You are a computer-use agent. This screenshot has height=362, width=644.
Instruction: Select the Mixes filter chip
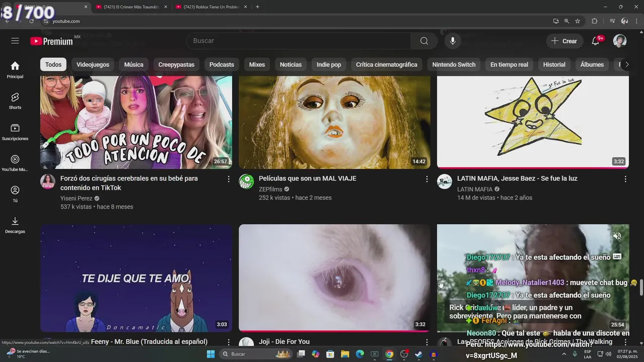point(257,64)
